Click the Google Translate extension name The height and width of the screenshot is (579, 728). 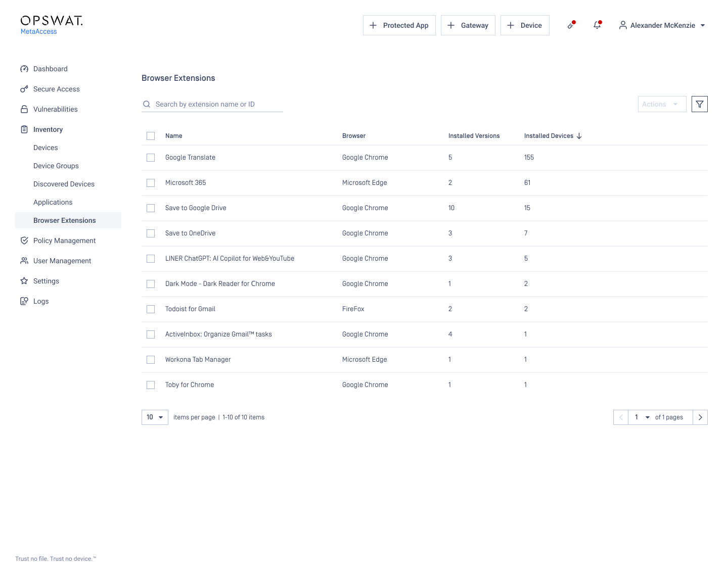coord(191,158)
